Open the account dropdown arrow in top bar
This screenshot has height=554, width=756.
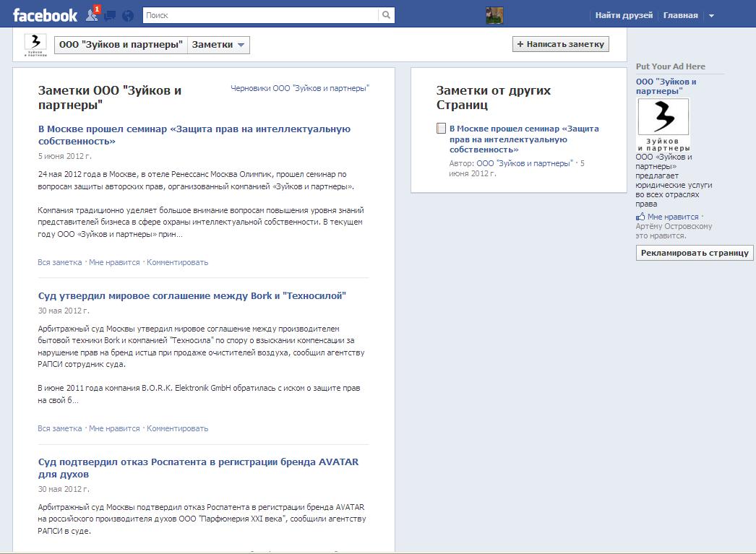(711, 16)
